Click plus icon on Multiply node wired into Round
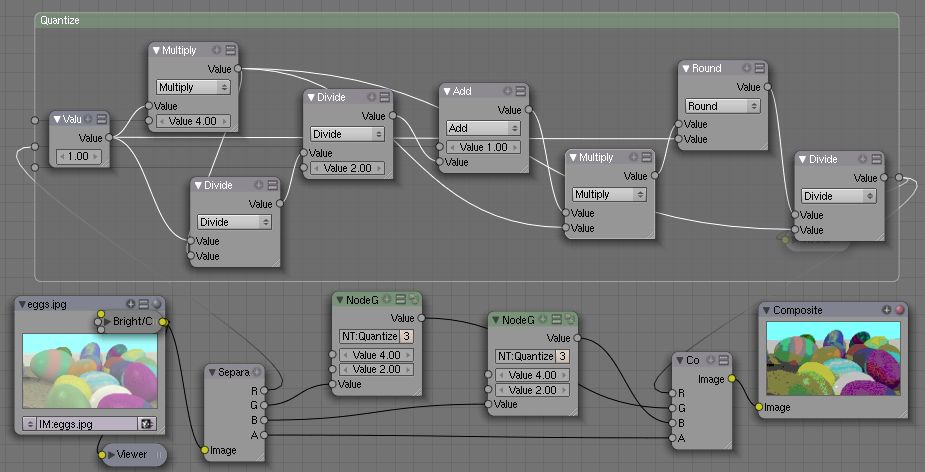 (634, 157)
